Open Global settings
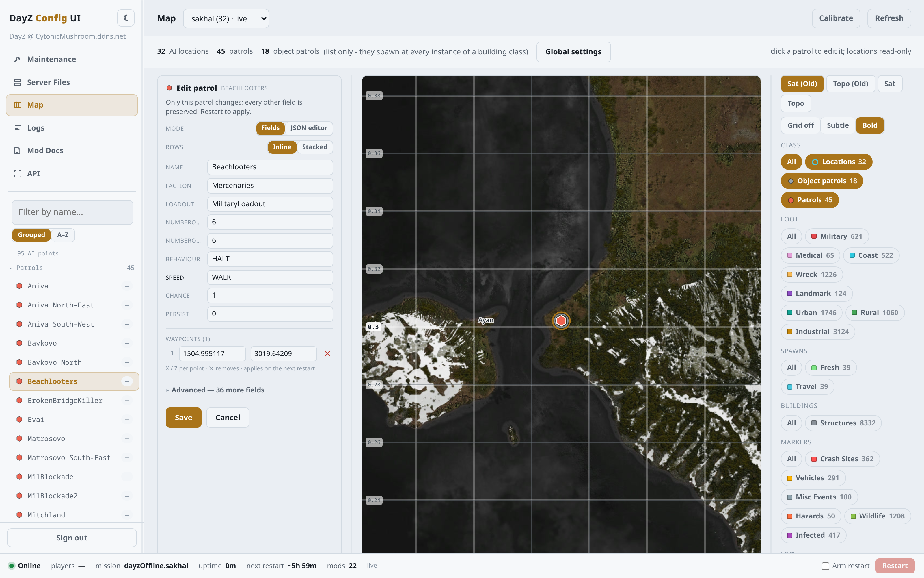 tap(573, 52)
